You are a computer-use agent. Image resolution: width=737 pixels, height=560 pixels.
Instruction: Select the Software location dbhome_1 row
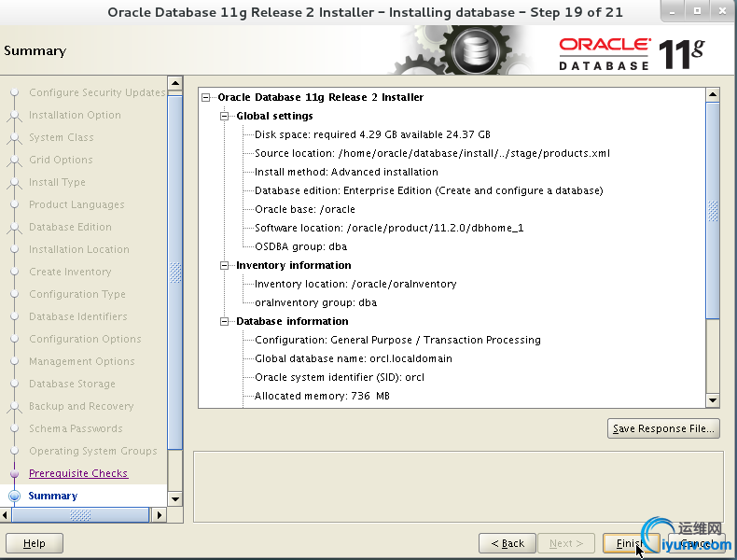(389, 228)
